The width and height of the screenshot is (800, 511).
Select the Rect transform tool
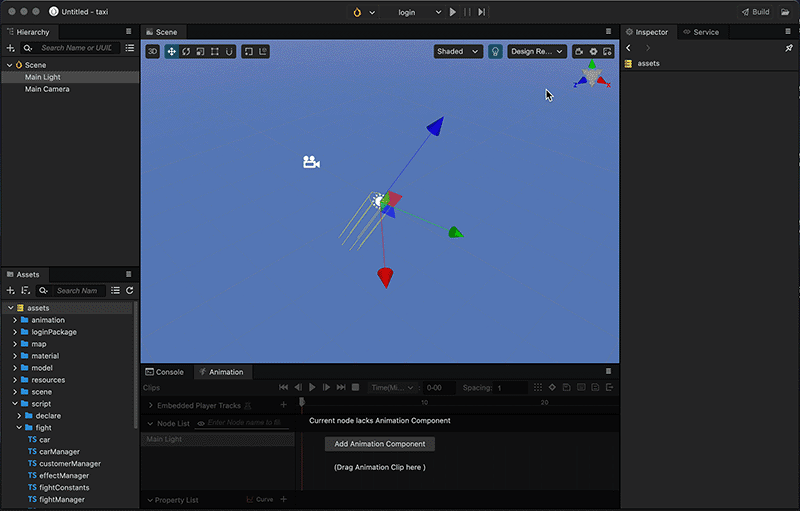(x=214, y=51)
